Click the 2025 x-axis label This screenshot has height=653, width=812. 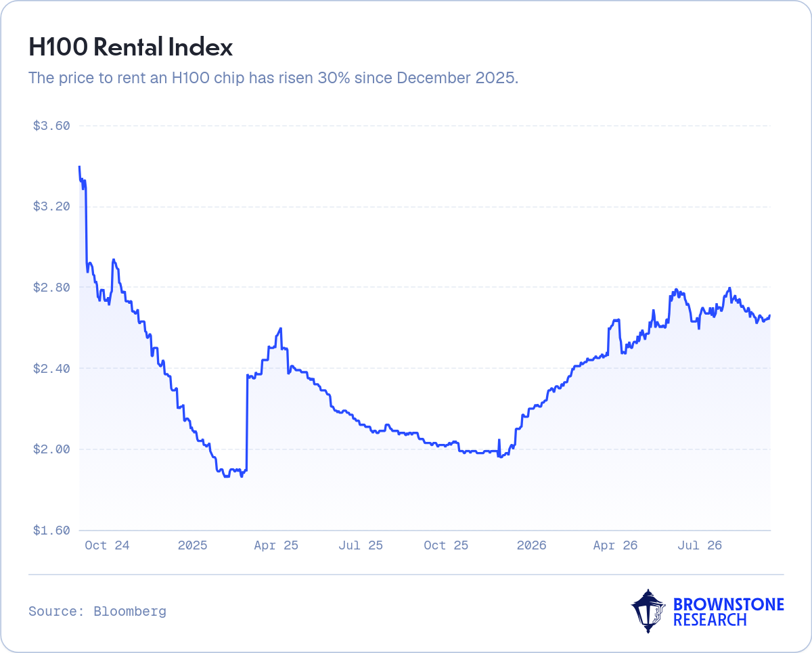192,545
